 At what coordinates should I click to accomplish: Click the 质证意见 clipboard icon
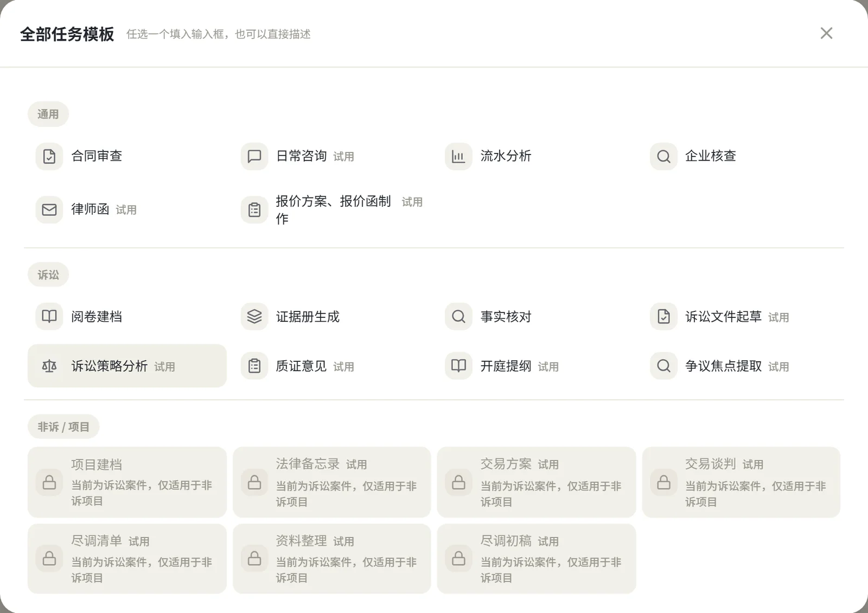coord(254,366)
